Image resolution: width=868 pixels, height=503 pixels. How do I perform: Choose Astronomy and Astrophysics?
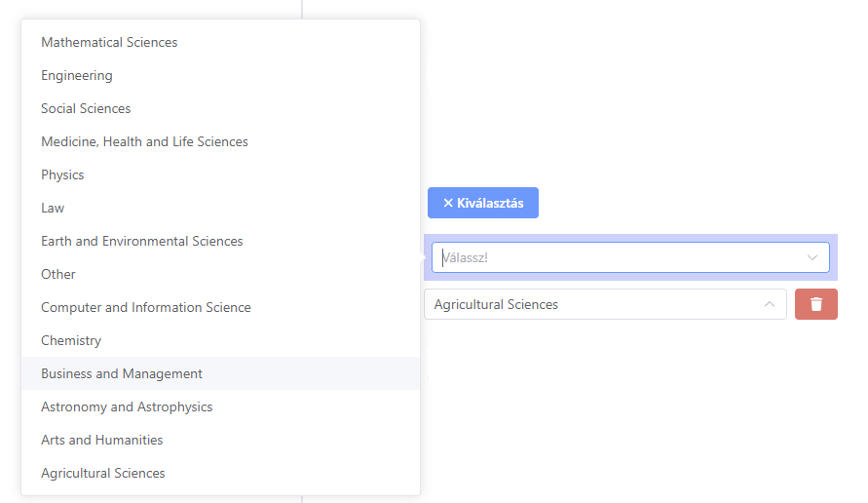pos(220,407)
